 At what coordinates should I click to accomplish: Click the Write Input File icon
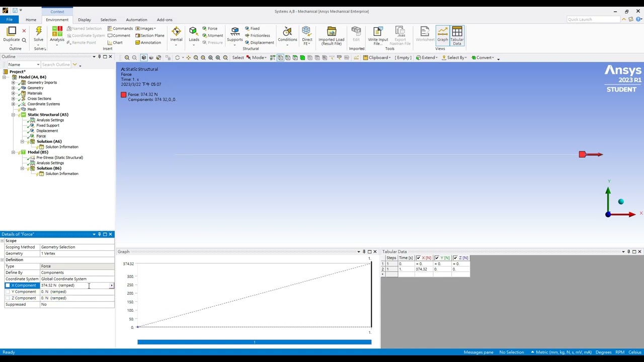378,31
